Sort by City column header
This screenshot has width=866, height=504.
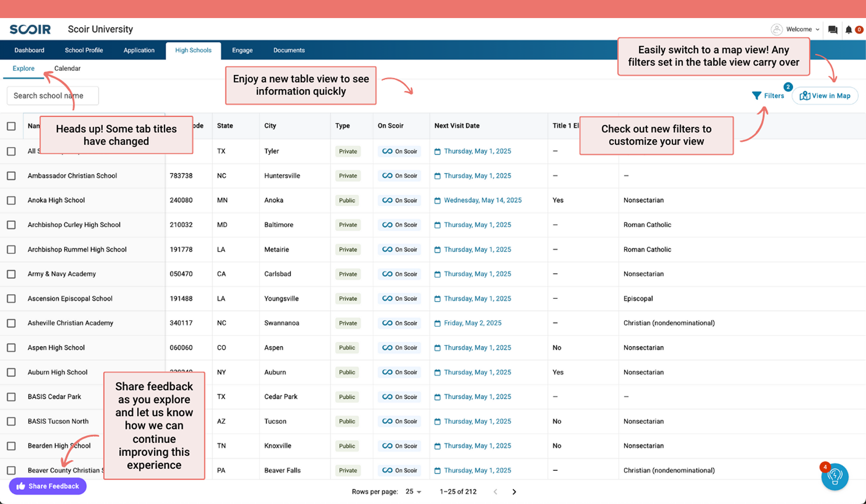[270, 126]
